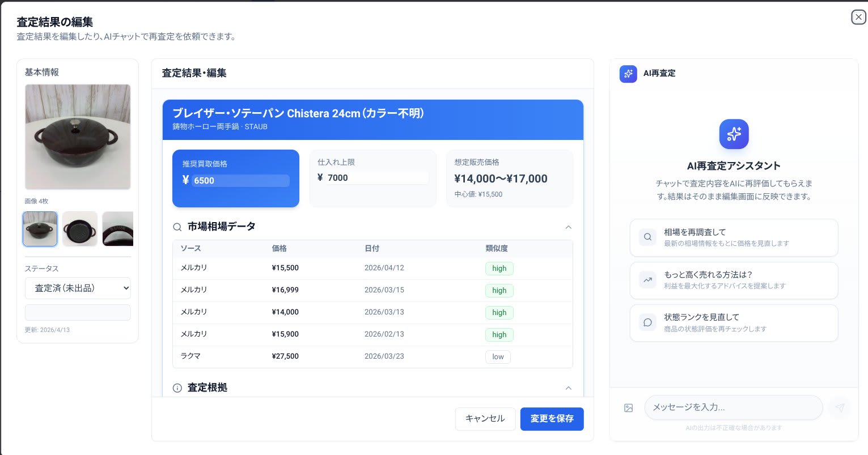Select the 相場を再調査して suggestion card

point(734,237)
